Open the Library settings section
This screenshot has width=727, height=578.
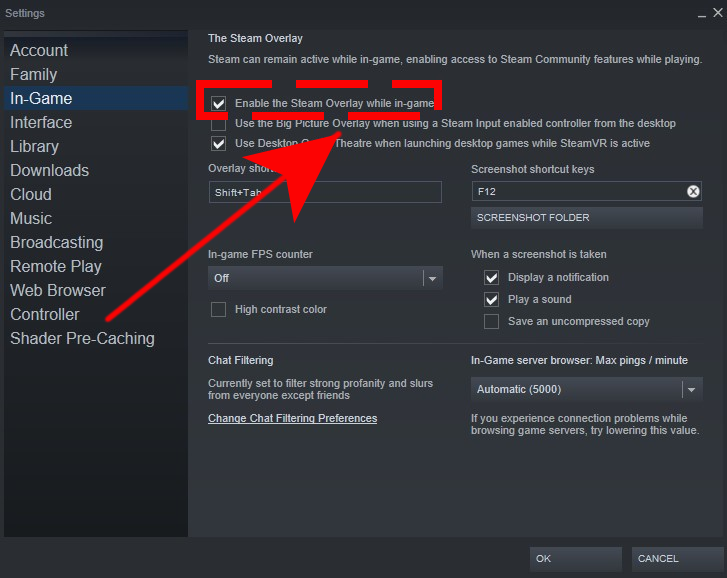click(96, 146)
